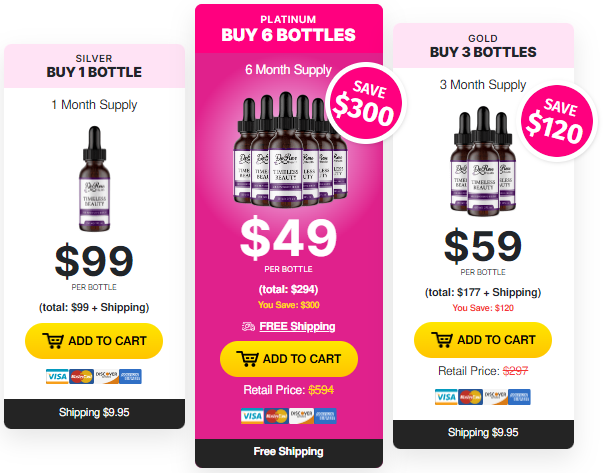The image size is (603, 473).
Task: Click the six bottles product image
Action: 290,150
